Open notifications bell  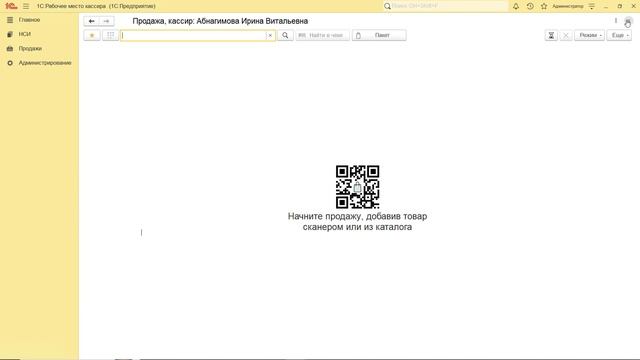click(516, 6)
